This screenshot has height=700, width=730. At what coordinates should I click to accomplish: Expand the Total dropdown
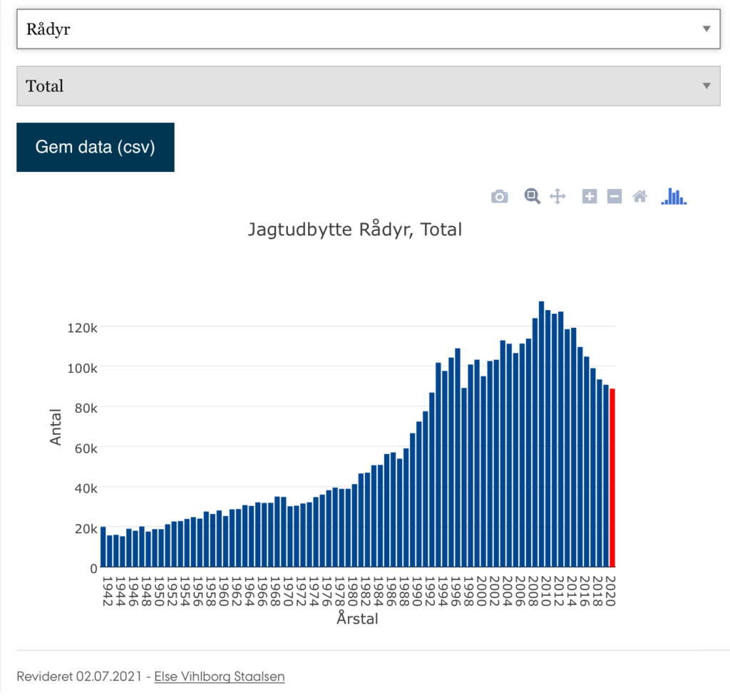point(368,86)
